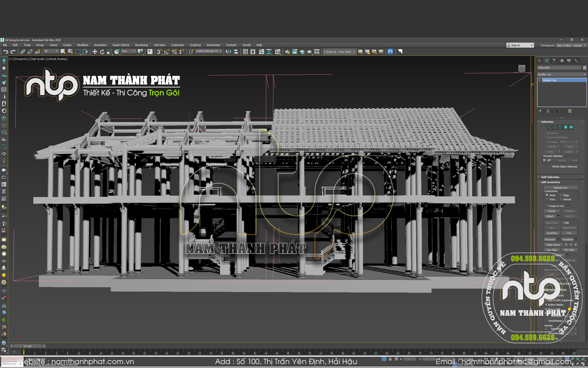Switch to the Create command panel tab
This screenshot has width=588, height=368.
540,61
